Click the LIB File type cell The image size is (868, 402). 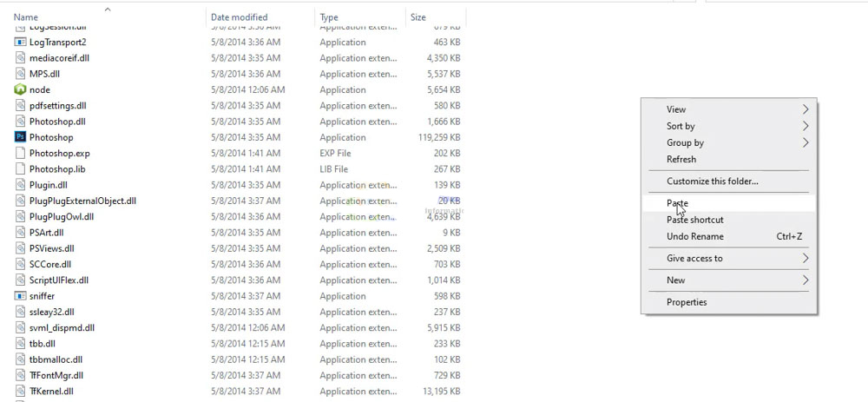[x=334, y=169]
